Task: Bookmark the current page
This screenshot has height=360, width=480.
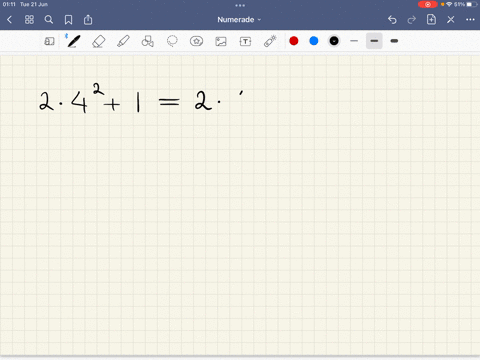Action: pos(68,20)
